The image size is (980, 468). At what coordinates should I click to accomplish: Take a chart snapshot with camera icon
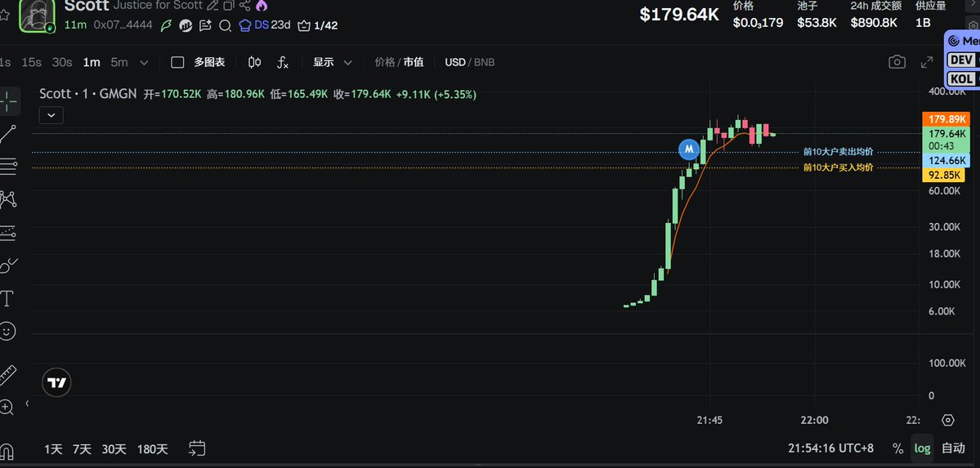tap(897, 62)
